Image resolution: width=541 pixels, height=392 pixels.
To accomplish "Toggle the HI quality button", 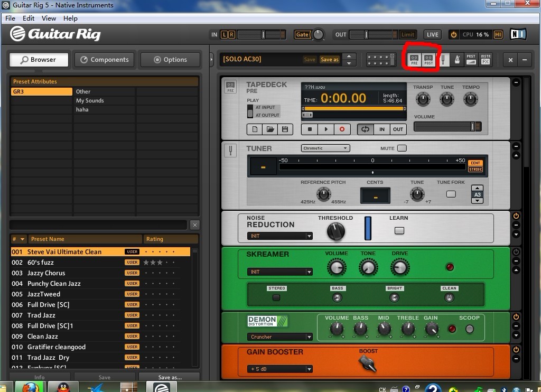I will click(x=498, y=34).
